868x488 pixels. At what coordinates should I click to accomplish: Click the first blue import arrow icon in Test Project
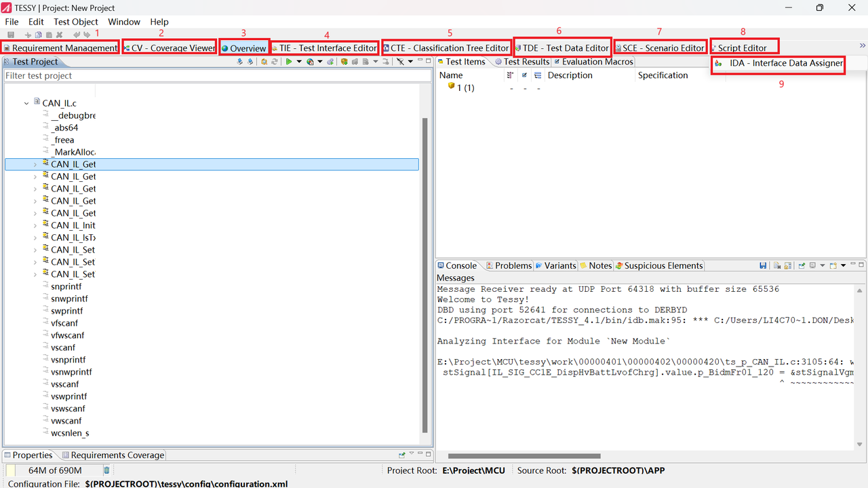(239, 62)
